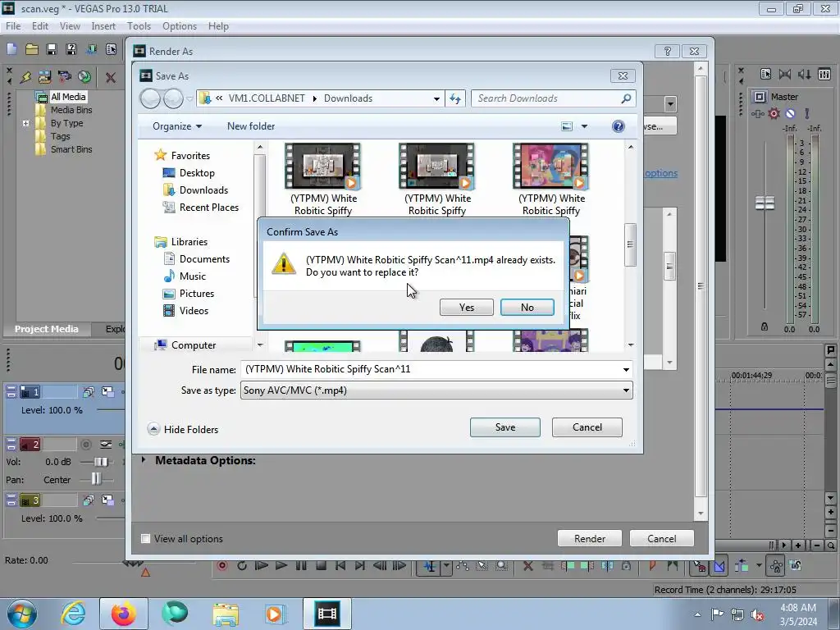Viewport: 840px width, 630px height.
Task: Switch to the Project Media tab
Action: pos(47,329)
